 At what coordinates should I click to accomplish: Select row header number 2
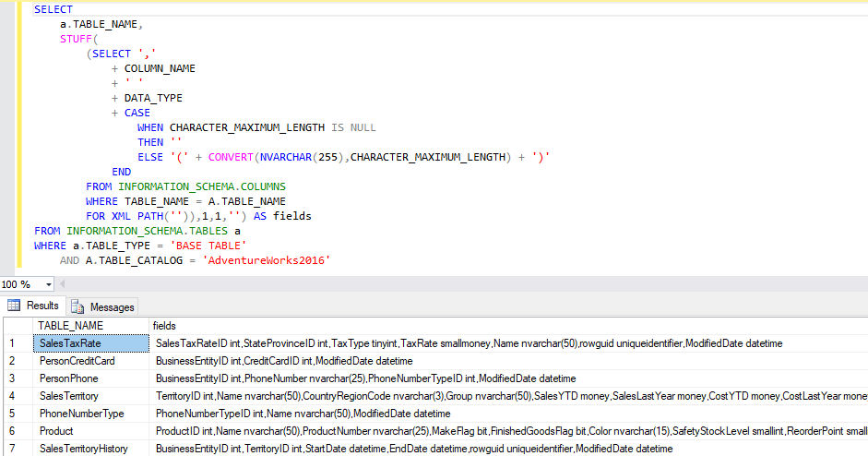tap(18, 361)
